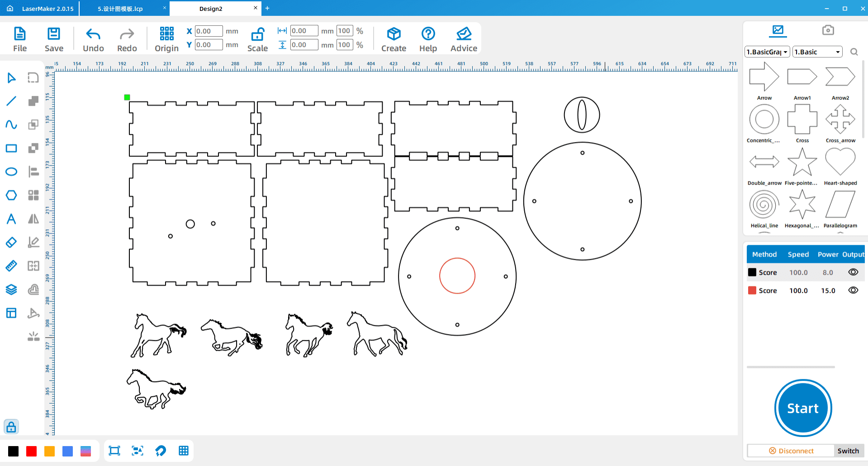Click the zoom-to-selection icon
Viewport: 868px width, 466px height.
pyautogui.click(x=138, y=451)
